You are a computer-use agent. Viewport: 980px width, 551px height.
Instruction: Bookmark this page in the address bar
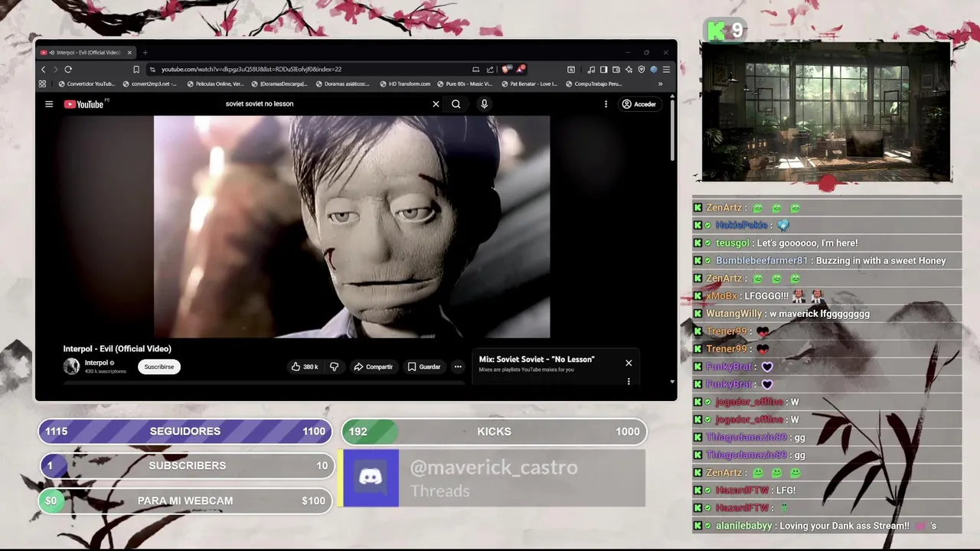pyautogui.click(x=136, y=70)
